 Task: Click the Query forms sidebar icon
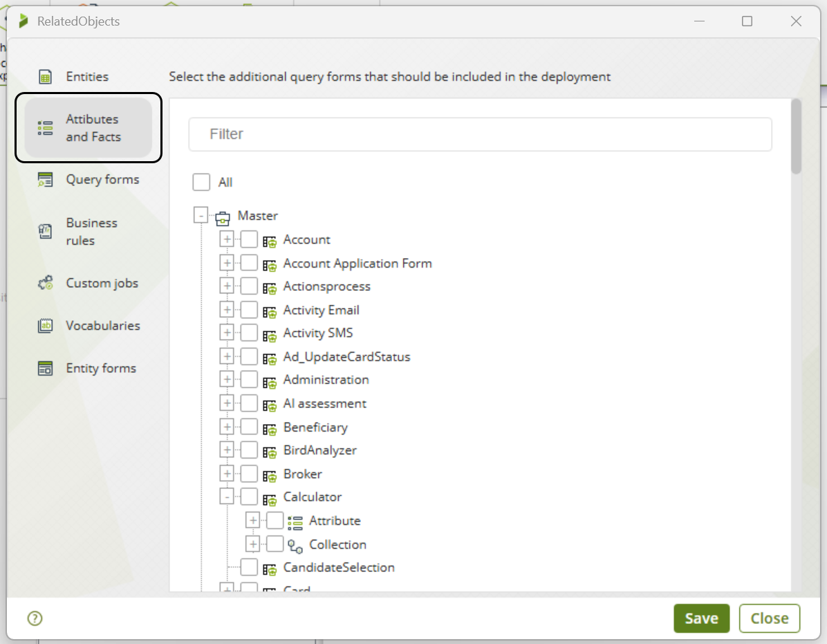pyautogui.click(x=46, y=180)
